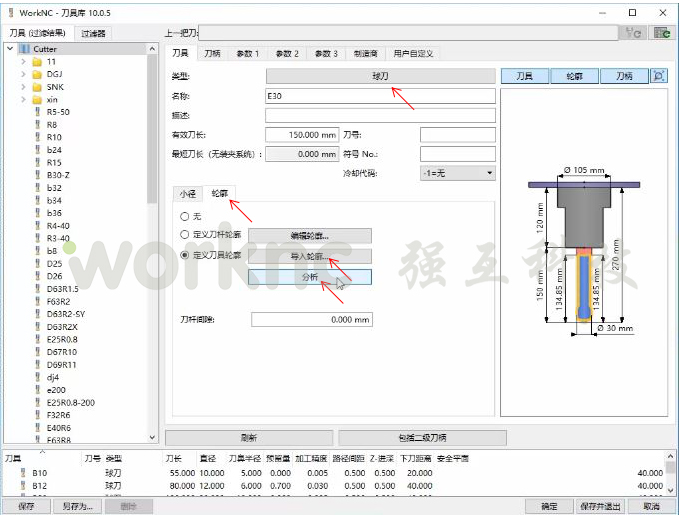681x516 pixels.
Task: Select the 无 (none) radio option
Action: (185, 216)
